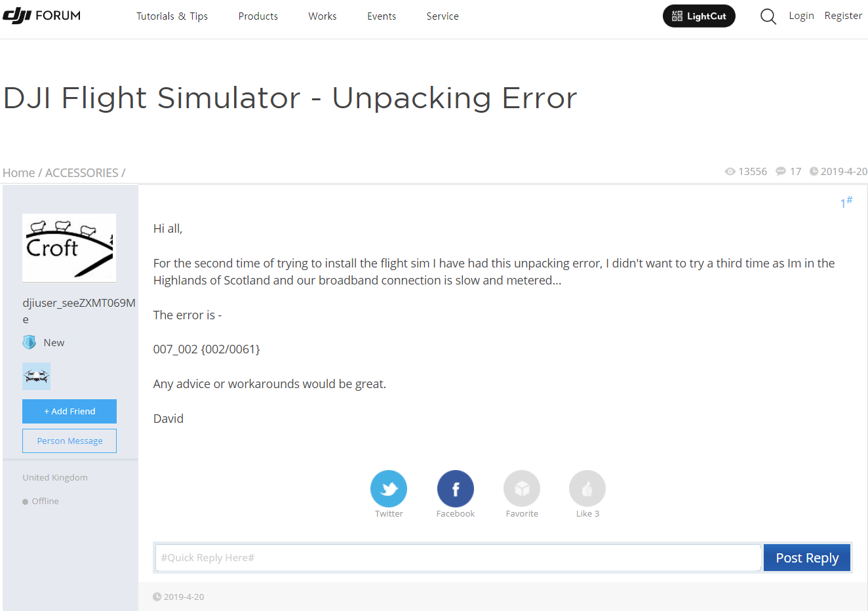This screenshot has width=868, height=611.
Task: Focus the Quick Reply input field
Action: (458, 558)
